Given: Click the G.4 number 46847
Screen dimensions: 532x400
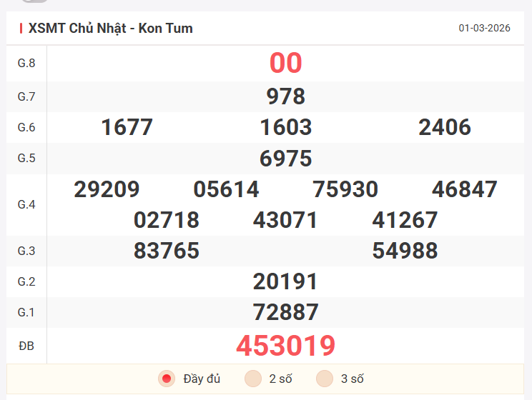Looking at the screenshot, I should [465, 189].
